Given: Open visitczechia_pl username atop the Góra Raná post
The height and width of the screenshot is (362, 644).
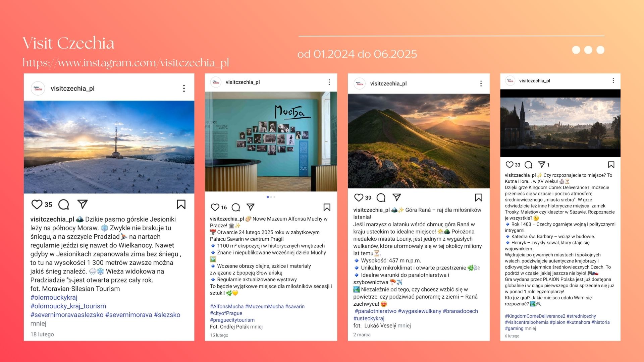Looking at the screenshot, I should 388,83.
